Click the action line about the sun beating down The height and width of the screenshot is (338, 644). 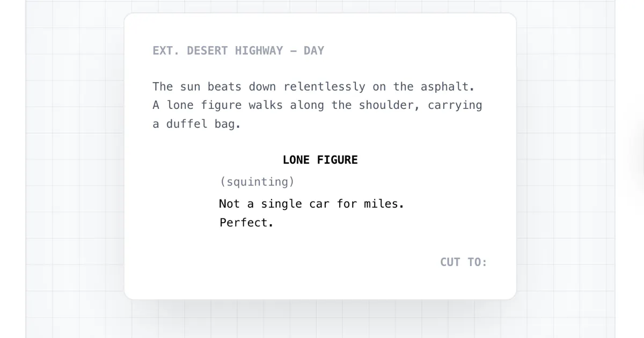tap(313, 87)
